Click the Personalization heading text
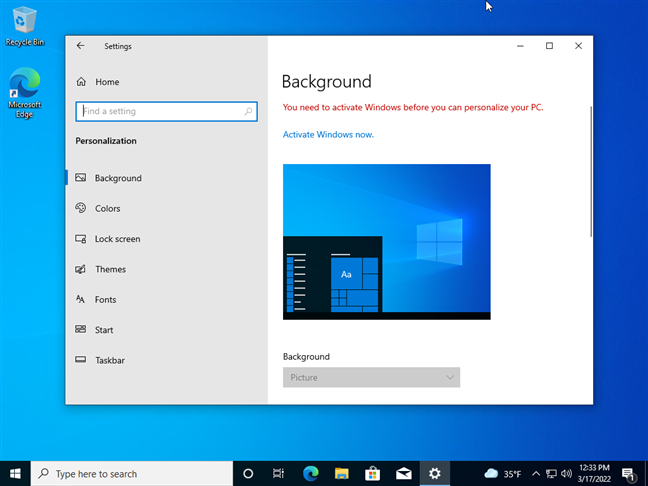 click(106, 141)
